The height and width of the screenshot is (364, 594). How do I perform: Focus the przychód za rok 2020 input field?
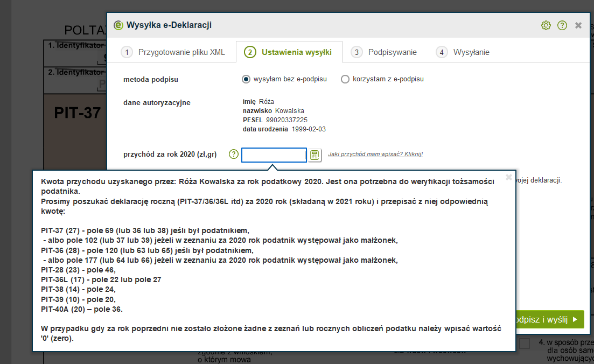tap(274, 155)
